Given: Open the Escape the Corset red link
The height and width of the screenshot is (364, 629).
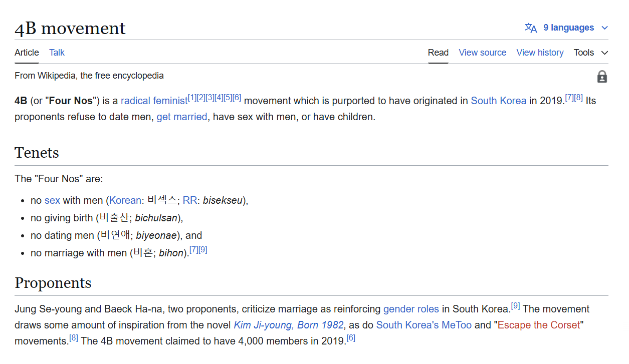Looking at the screenshot, I should coord(539,325).
